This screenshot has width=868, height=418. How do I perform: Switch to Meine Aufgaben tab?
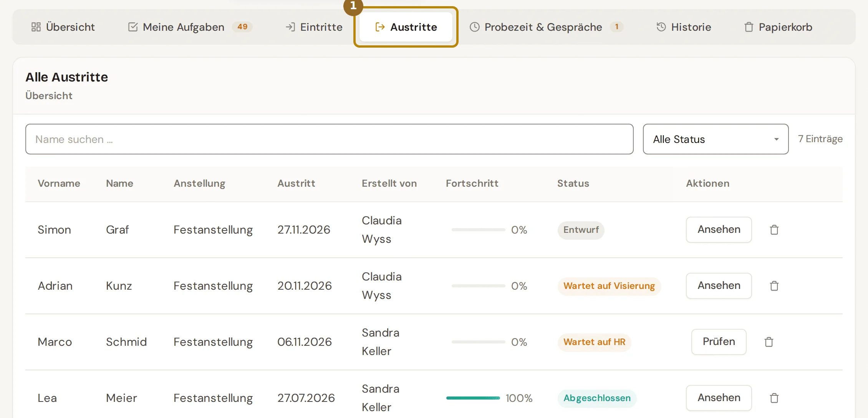pyautogui.click(x=190, y=27)
